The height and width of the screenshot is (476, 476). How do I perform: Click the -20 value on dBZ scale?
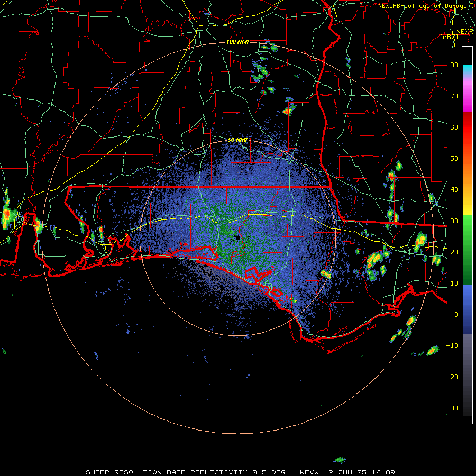(452, 377)
